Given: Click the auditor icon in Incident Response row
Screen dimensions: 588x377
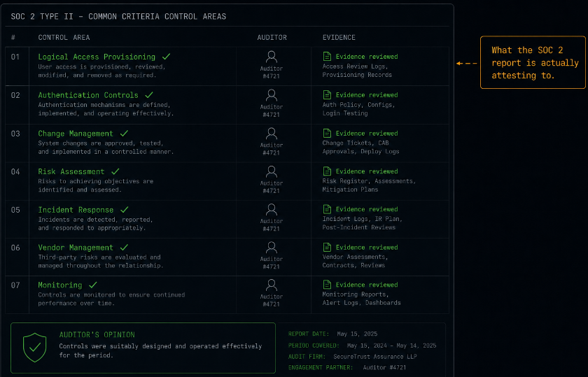Looking at the screenshot, I should click(x=272, y=210).
